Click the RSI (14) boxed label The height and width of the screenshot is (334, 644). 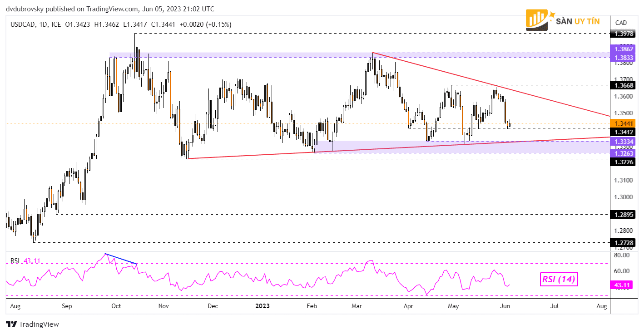559,280
